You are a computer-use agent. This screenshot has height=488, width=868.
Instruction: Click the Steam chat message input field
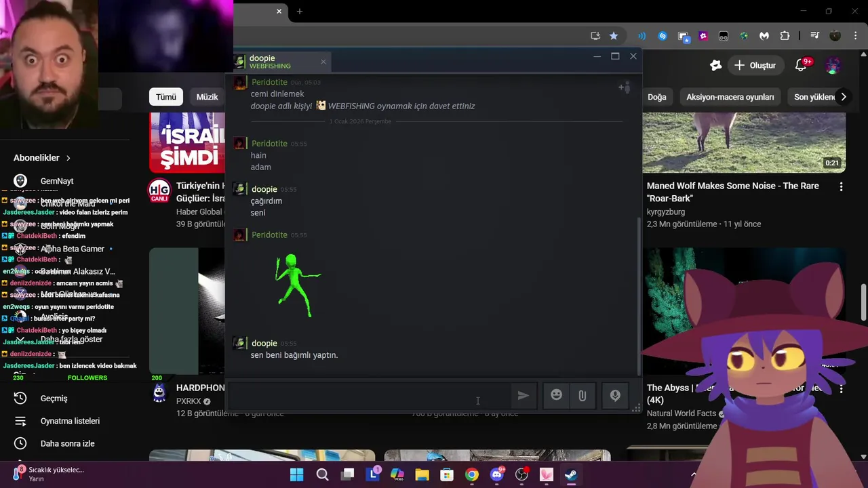coord(370,396)
